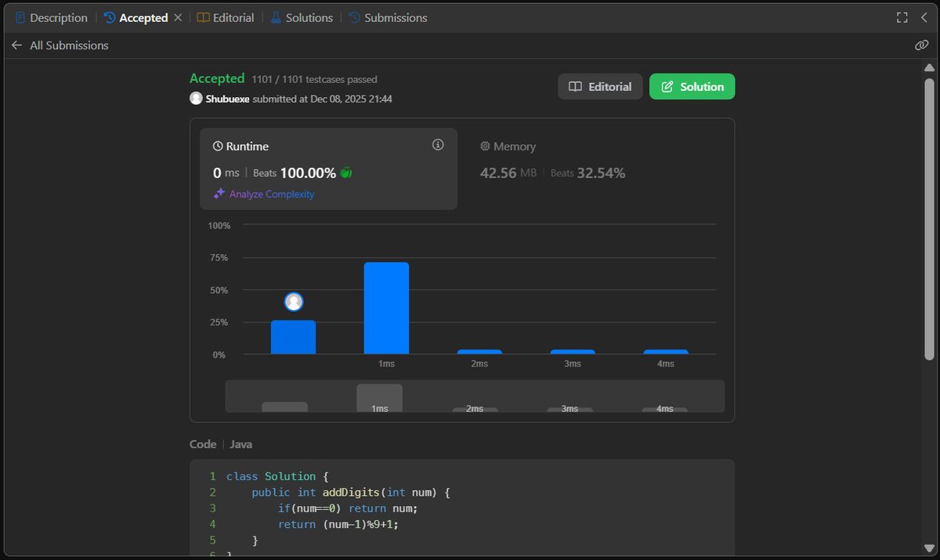Open the runtime info icon
The width and height of the screenshot is (940, 560).
[x=438, y=145]
